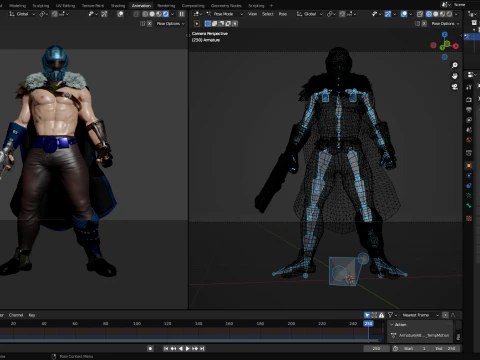Open Object properties tab icon

point(469,165)
